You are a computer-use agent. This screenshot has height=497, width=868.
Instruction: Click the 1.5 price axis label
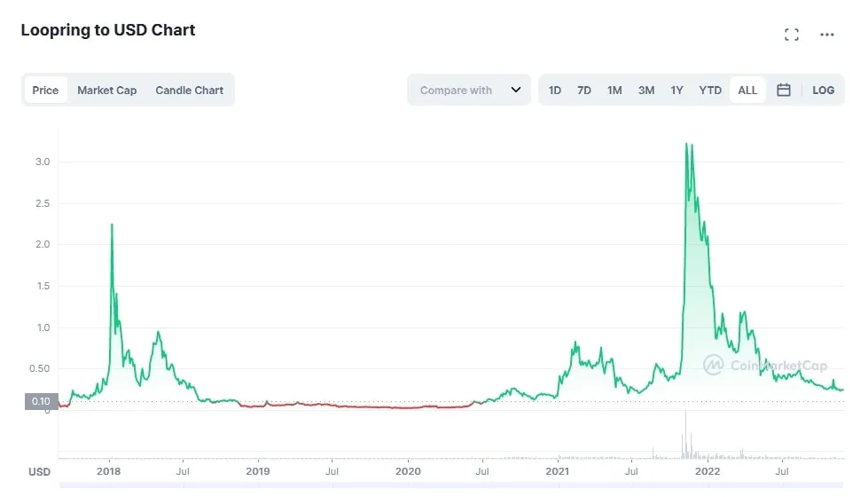[43, 286]
